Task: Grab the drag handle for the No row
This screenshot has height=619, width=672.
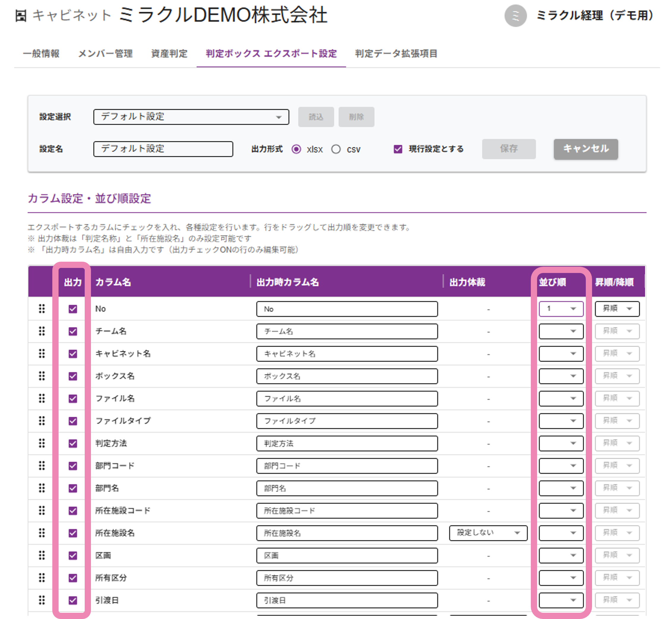Action: 42,309
